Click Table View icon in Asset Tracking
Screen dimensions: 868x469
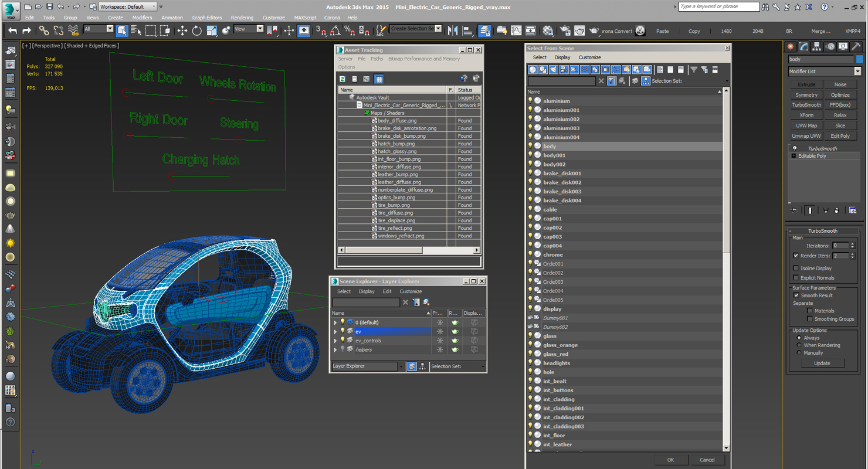tap(379, 79)
